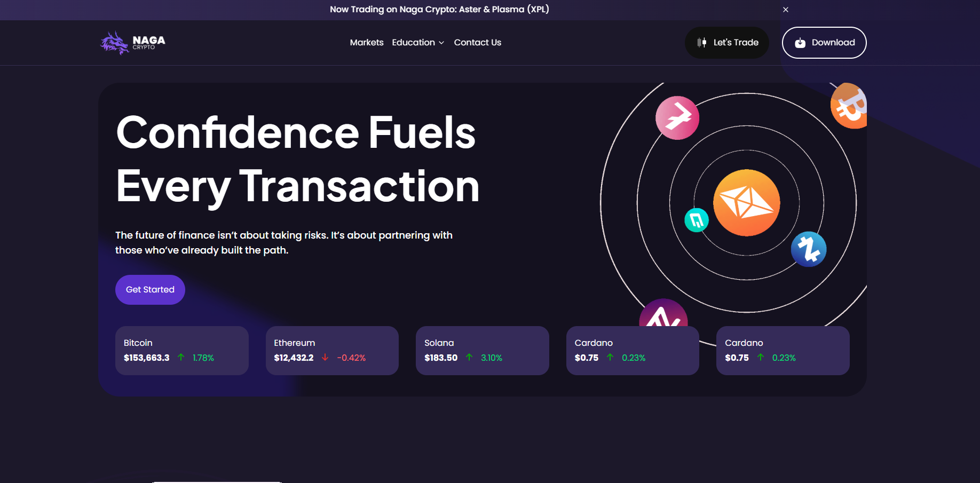
Task: Select the Solana price card
Action: 483,351
